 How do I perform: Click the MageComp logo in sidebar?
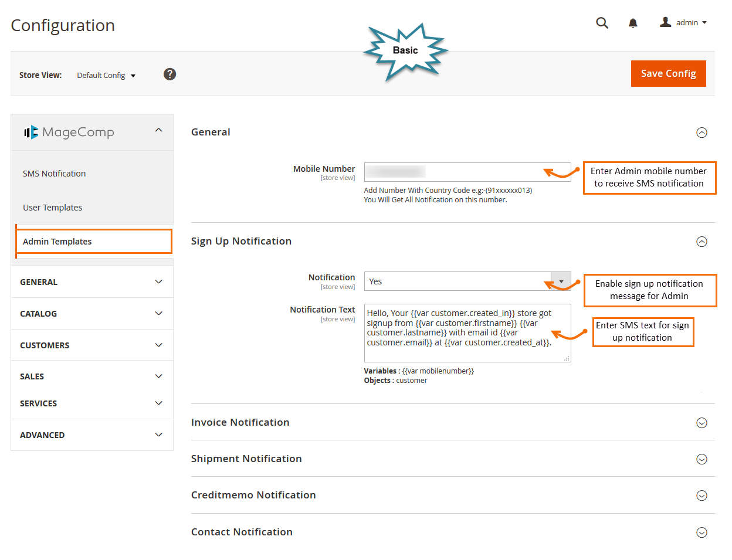pyautogui.click(x=69, y=132)
